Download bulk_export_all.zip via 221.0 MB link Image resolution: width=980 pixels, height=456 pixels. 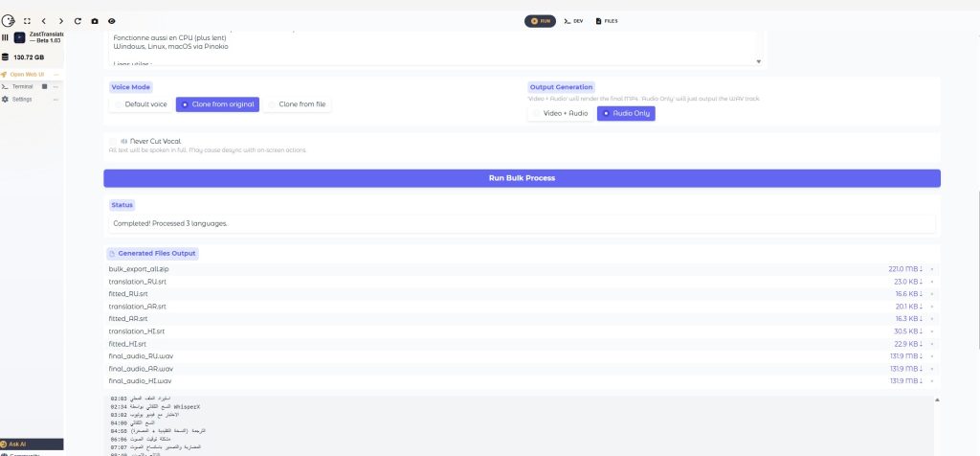click(905, 269)
